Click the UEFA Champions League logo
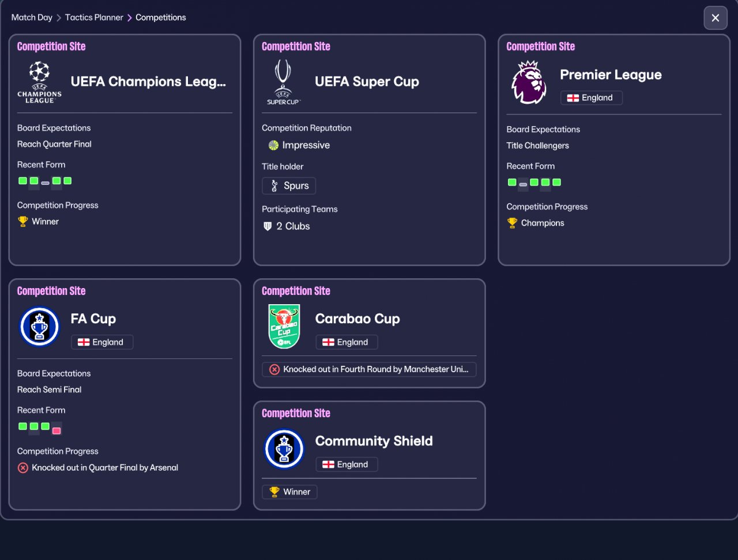This screenshot has width=738, height=560. click(x=39, y=82)
